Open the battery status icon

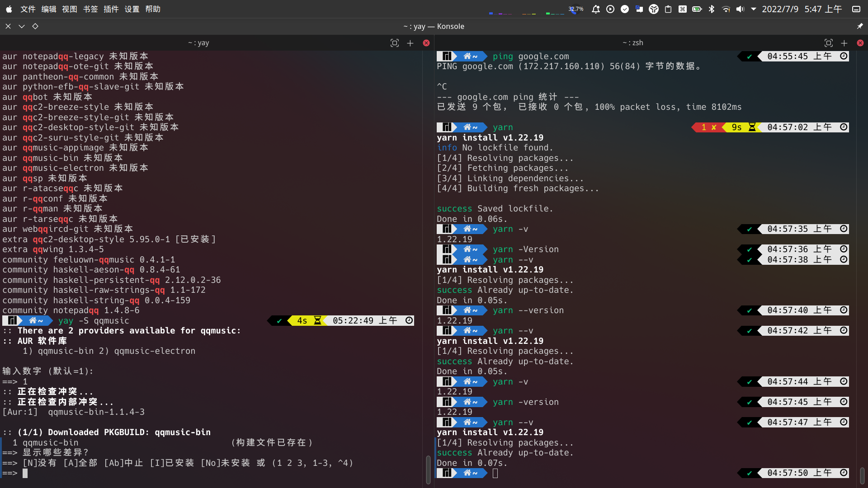click(697, 9)
